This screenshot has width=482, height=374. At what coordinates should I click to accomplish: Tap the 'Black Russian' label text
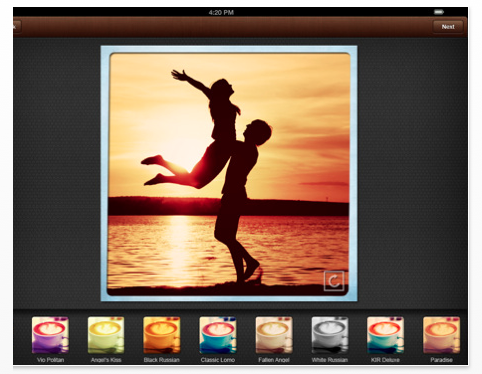[162, 360]
